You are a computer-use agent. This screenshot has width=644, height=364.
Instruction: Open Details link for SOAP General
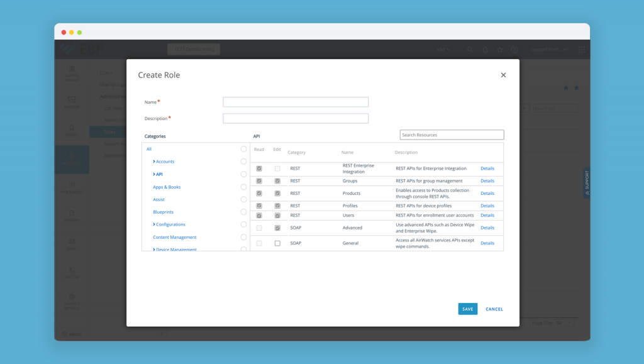point(487,243)
